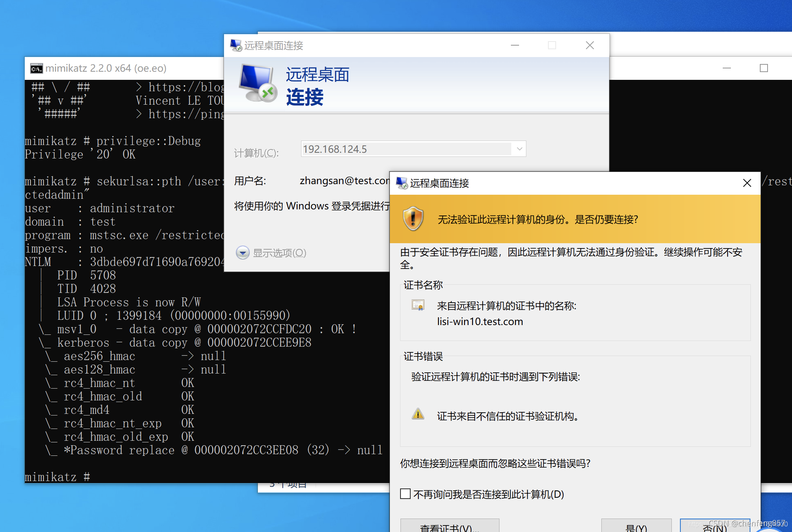792x532 pixels.
Task: Maximize the mimikatz console window
Action: pyautogui.click(x=764, y=68)
